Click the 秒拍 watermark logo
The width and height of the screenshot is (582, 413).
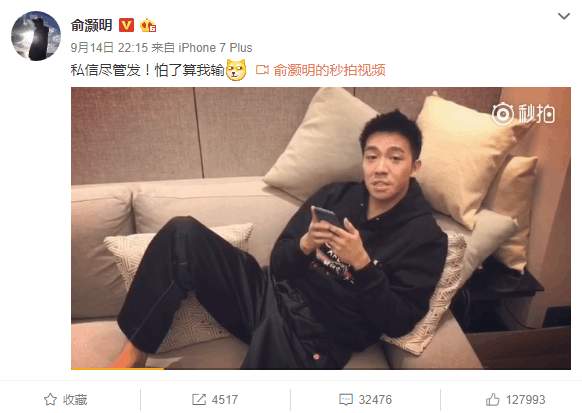524,113
